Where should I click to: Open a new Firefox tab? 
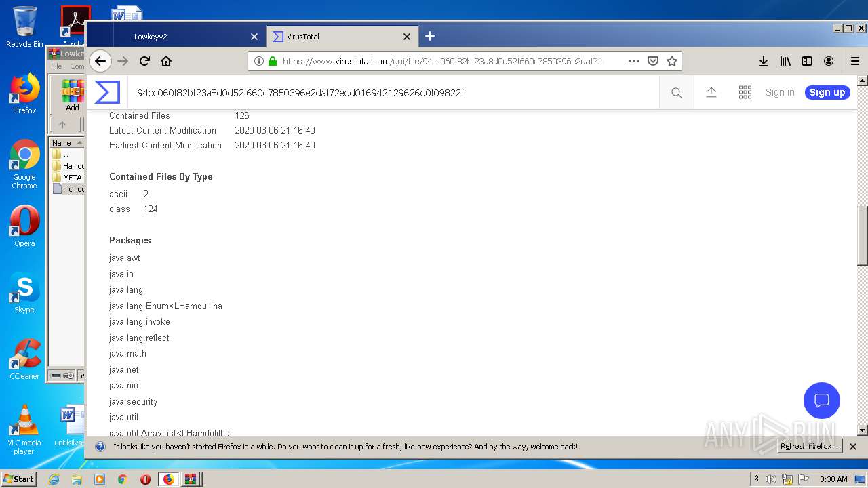[x=430, y=36]
